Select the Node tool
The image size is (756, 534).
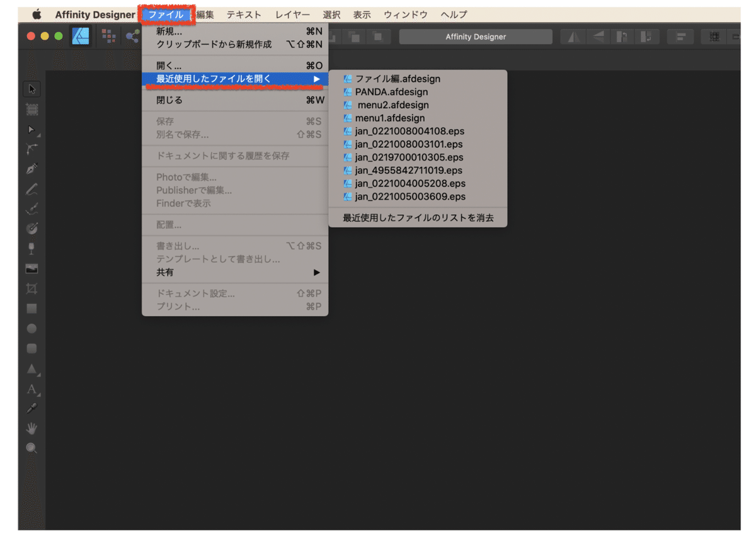[x=31, y=130]
